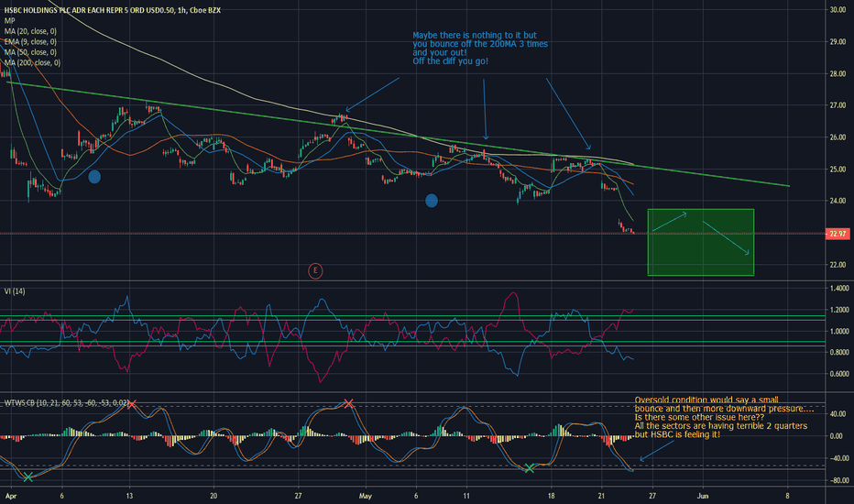Select the green forecast rectangle drawing
This screenshot has height=504, width=854.
click(700, 243)
